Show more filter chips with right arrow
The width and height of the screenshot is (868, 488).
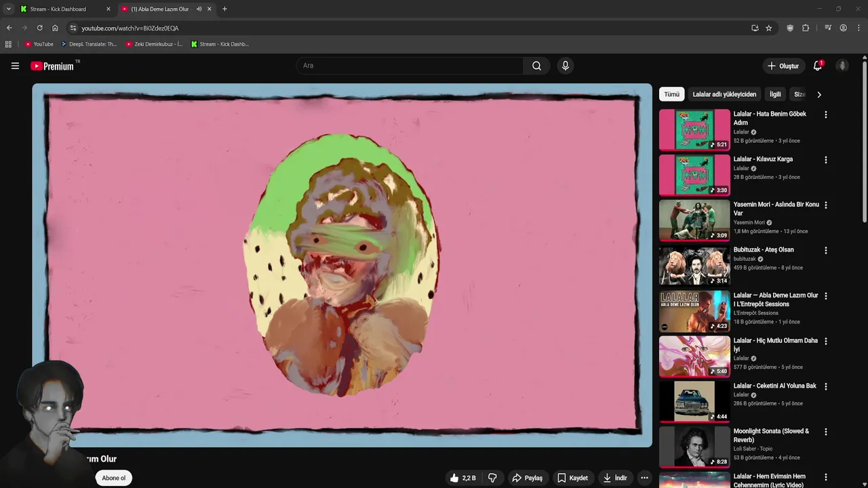(818, 94)
